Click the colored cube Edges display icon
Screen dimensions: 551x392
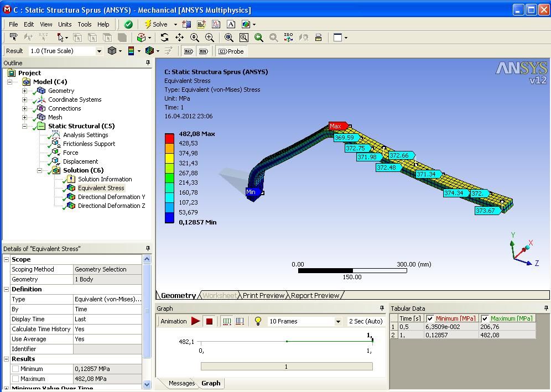click(x=149, y=51)
